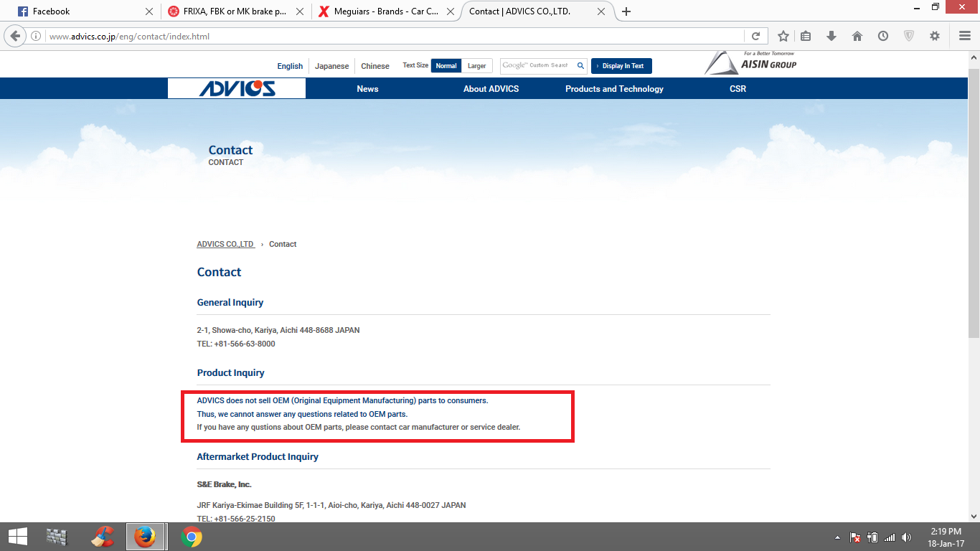The image size is (980, 551).
Task: Switch site language to Japanese
Action: (x=331, y=66)
